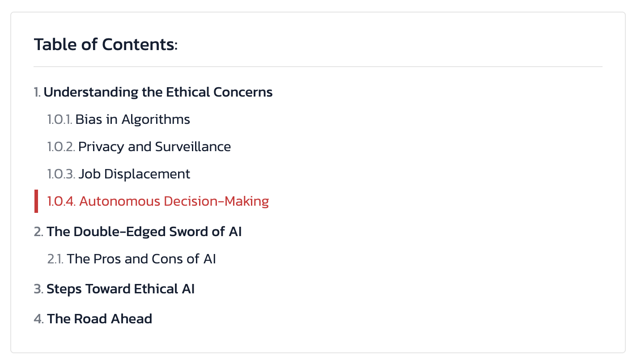637x364 pixels.
Task: Click the 1.0.1. number prefix
Action: click(60, 119)
